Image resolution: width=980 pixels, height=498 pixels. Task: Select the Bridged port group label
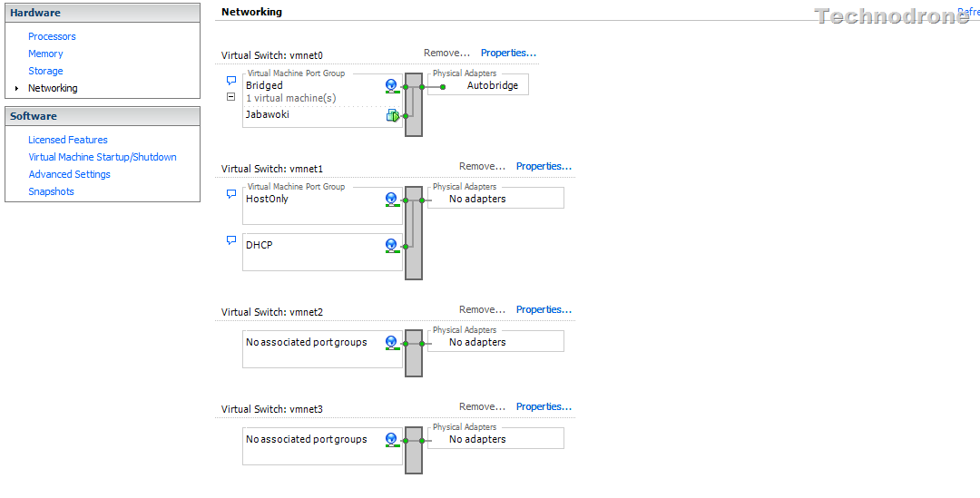click(x=264, y=85)
